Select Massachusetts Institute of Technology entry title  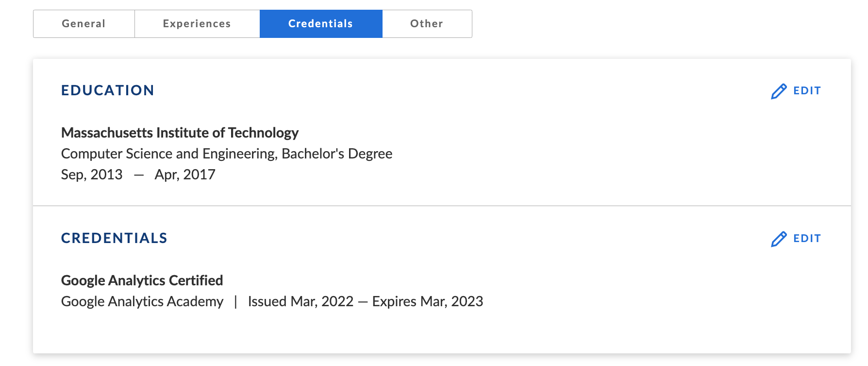tap(180, 133)
